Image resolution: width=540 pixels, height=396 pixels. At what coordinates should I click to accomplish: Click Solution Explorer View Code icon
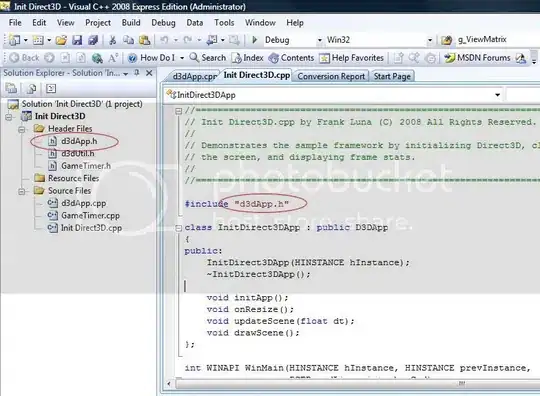tap(51, 89)
